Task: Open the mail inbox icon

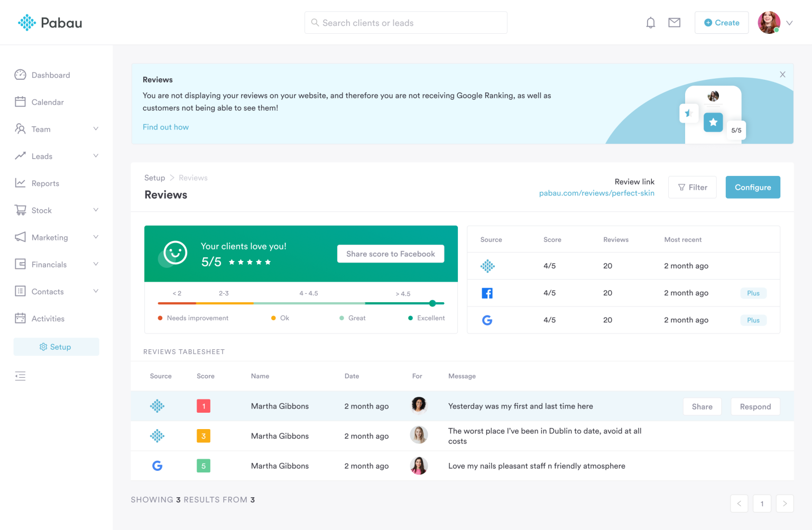Action: click(x=674, y=22)
